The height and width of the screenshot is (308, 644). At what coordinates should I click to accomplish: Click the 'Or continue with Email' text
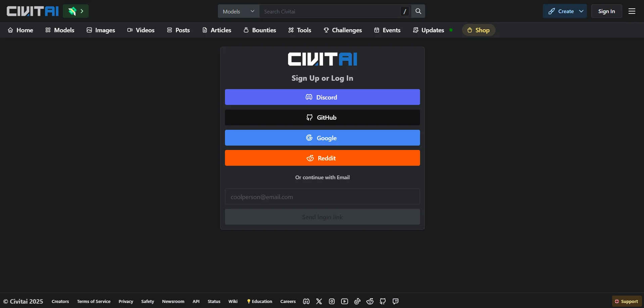point(322,177)
